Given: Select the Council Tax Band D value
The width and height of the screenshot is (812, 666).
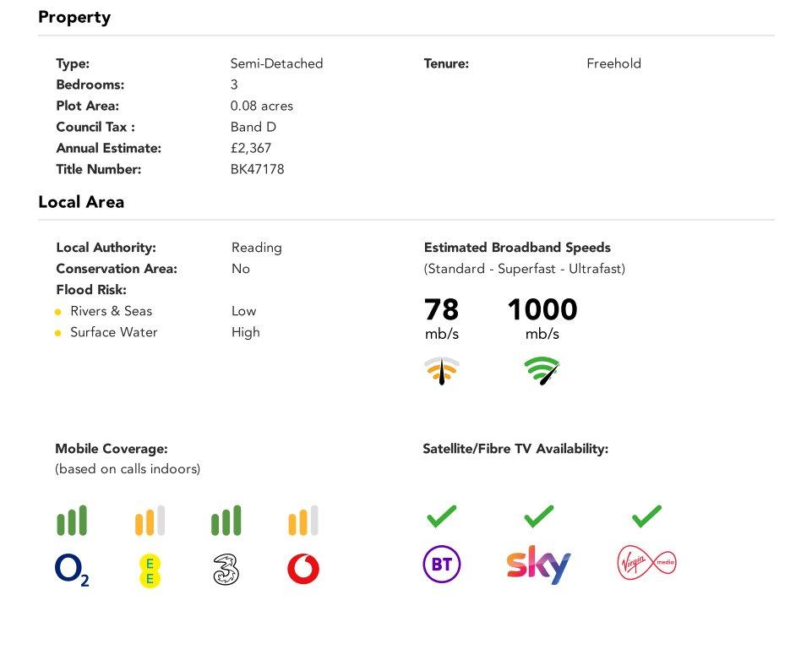Looking at the screenshot, I should pyautogui.click(x=253, y=127).
